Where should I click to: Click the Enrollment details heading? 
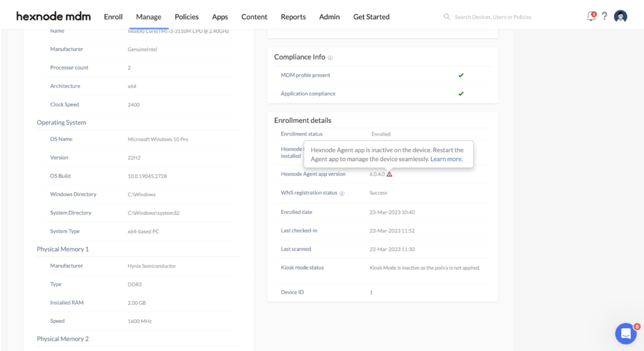[x=302, y=120]
